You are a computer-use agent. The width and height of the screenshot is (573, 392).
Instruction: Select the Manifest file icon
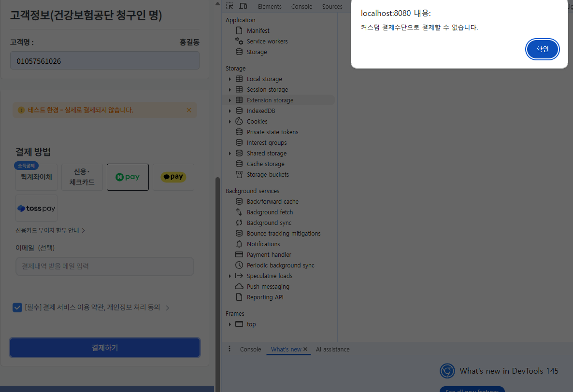point(239,31)
